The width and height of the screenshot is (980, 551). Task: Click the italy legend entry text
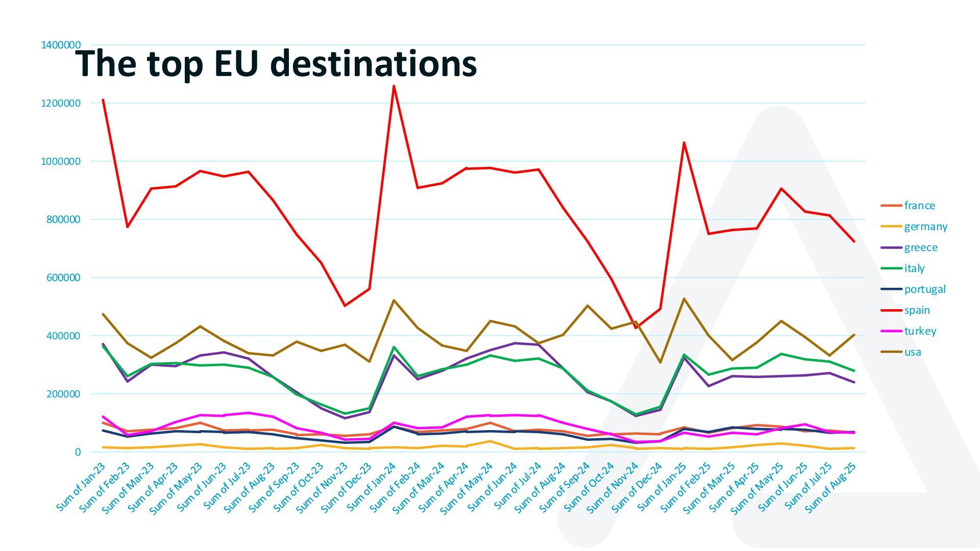pyautogui.click(x=914, y=268)
